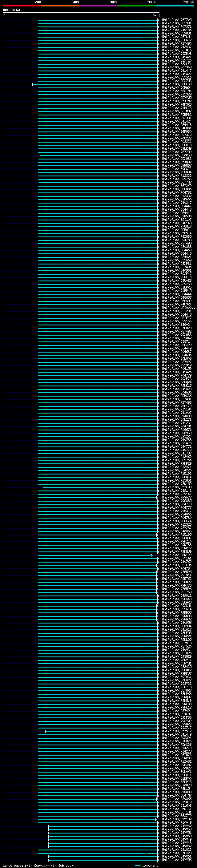
Task: Select the UniRef100_P15194 label
Action: click(177, 409)
